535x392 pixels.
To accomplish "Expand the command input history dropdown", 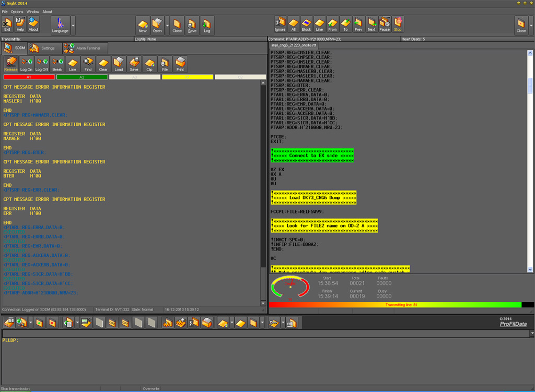I will [x=532, y=333].
